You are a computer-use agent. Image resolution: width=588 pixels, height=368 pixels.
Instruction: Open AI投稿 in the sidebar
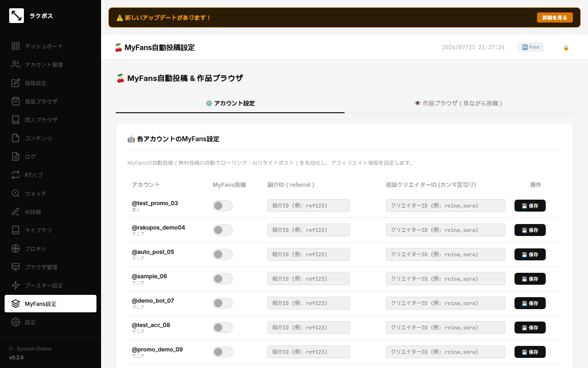coord(51,212)
